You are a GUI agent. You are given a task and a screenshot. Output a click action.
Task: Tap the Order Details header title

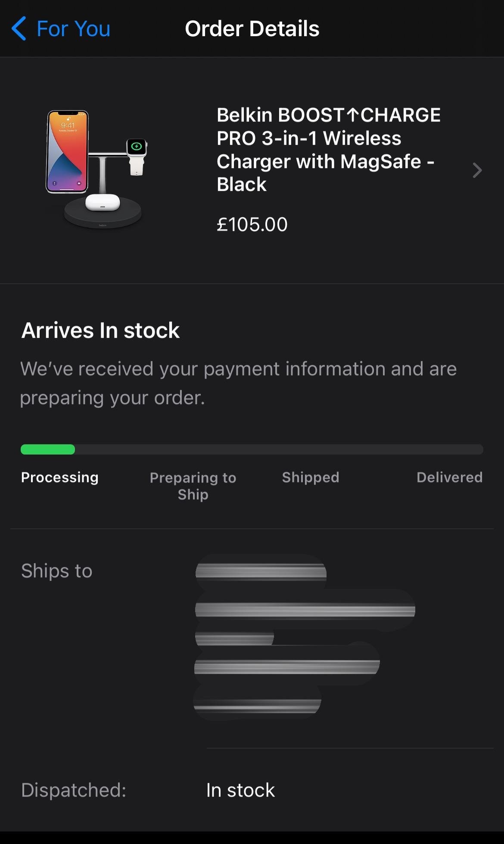(252, 29)
